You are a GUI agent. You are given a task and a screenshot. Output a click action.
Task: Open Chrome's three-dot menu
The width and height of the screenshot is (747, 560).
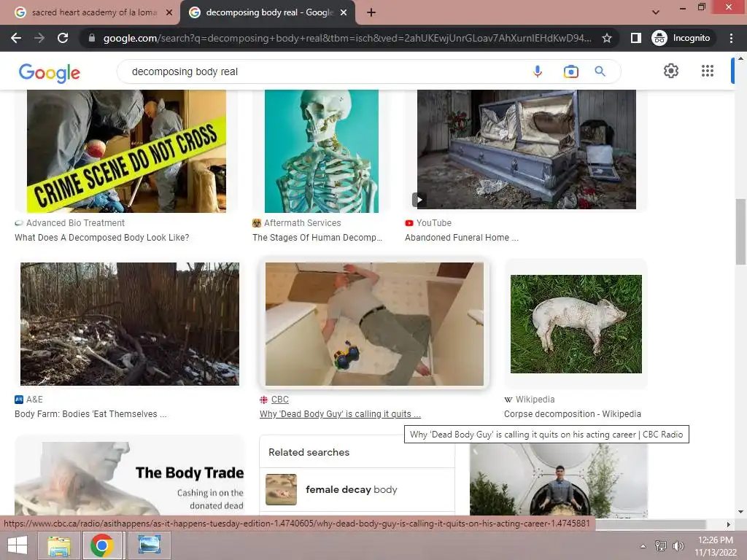[731, 38]
